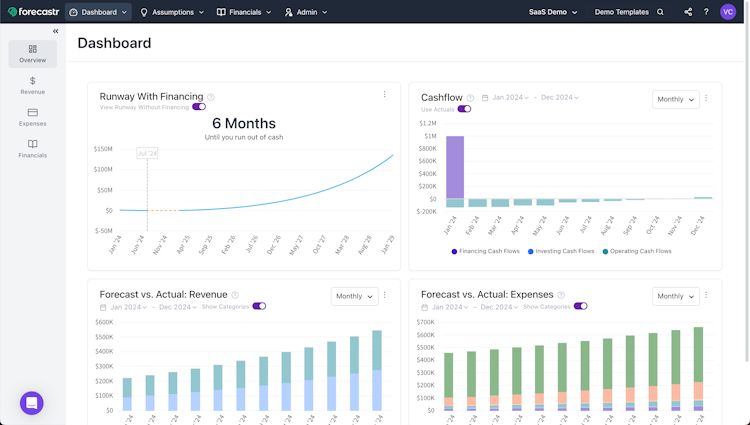Click the share icon in header

coord(688,12)
